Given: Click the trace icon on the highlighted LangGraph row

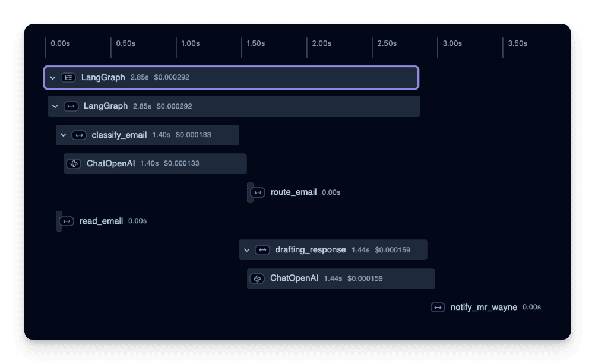Looking at the screenshot, I should [x=69, y=77].
